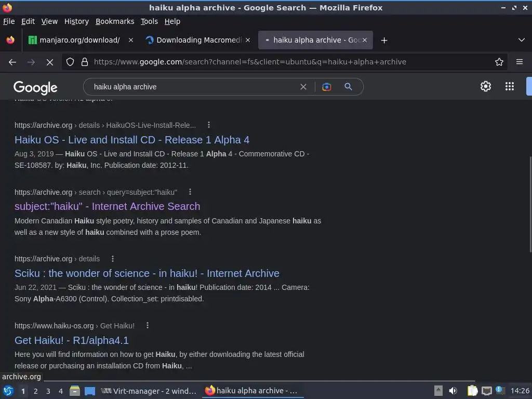Open the tracking protection shield icon
532x399 pixels.
point(70,62)
